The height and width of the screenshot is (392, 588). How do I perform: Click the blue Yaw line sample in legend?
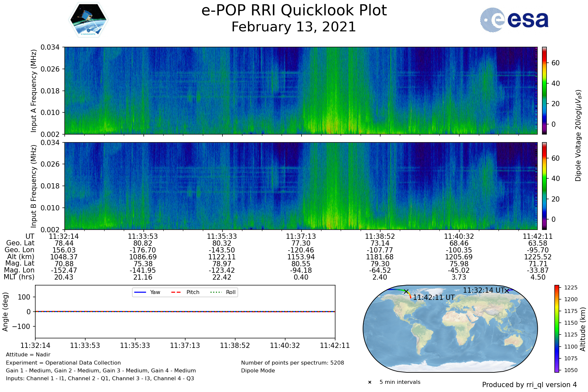tap(140, 292)
